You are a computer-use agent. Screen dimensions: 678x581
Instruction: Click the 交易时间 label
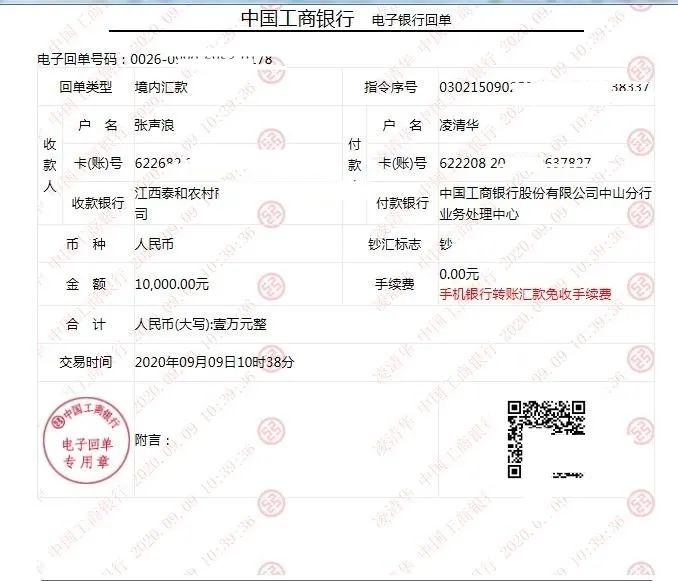86,362
